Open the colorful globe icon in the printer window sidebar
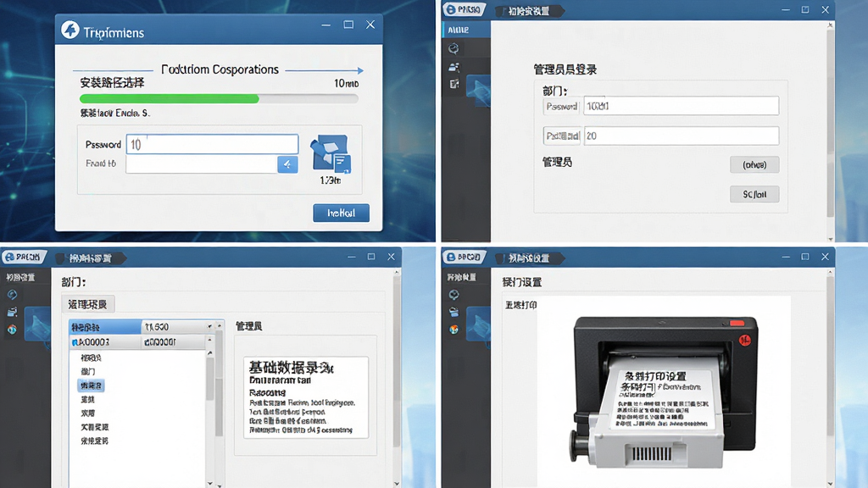This screenshot has height=488, width=868. tap(454, 330)
